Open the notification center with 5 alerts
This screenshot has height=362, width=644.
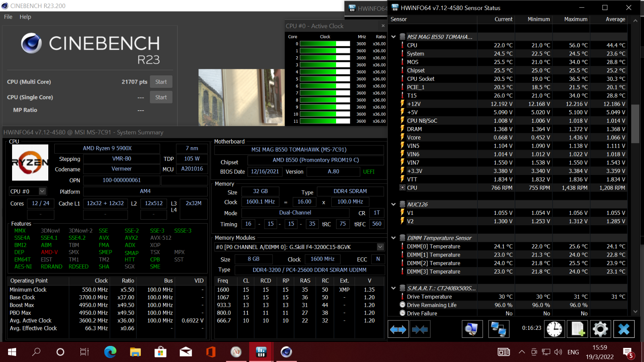627,353
